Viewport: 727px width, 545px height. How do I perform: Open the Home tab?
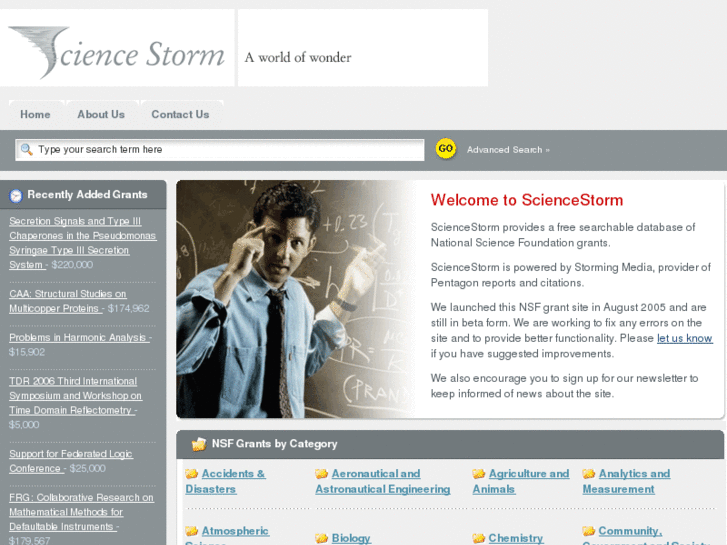click(36, 114)
